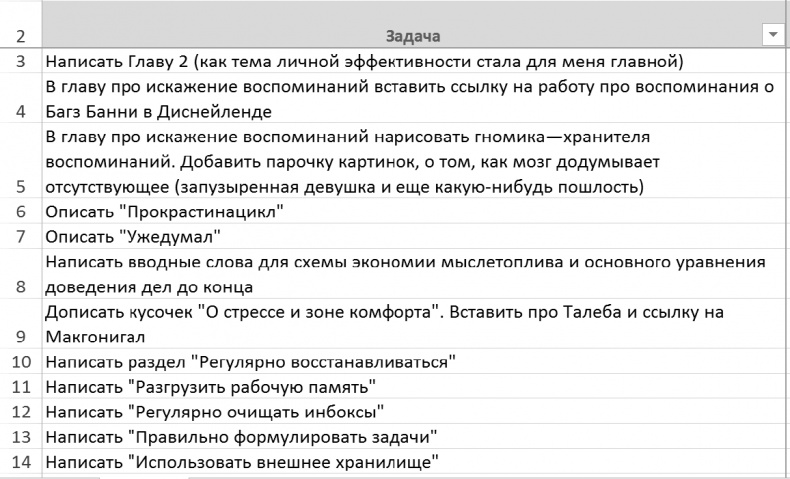Select row 12 using its row header

20,411
